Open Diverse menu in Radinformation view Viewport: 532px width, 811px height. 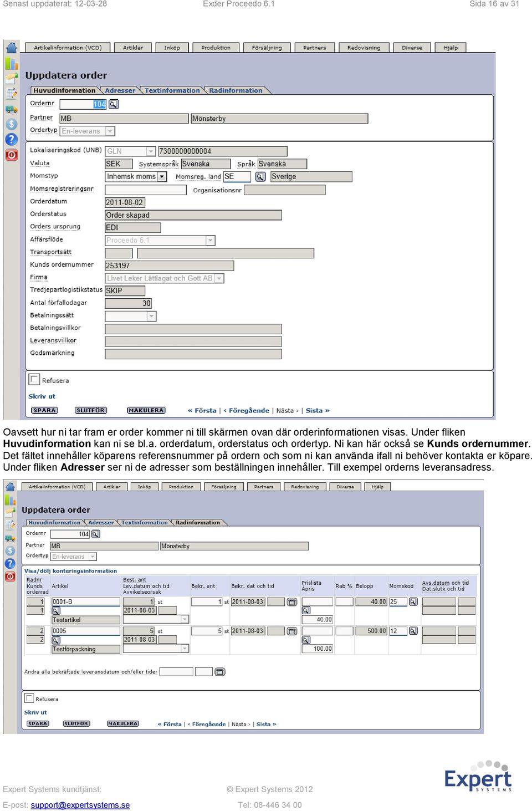click(345, 487)
